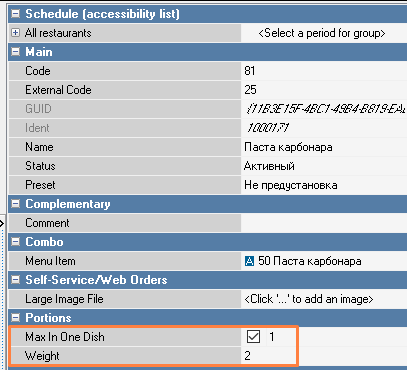Open the Status value Активный

pos(324,166)
